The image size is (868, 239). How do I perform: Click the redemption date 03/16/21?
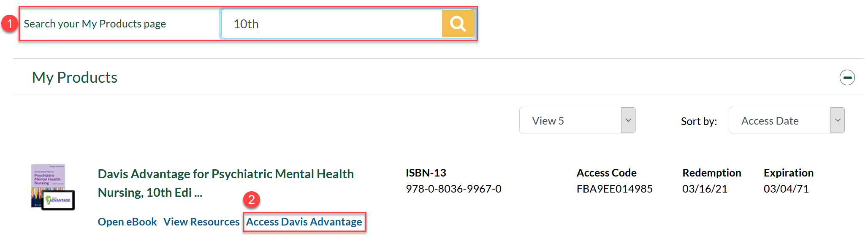click(705, 189)
